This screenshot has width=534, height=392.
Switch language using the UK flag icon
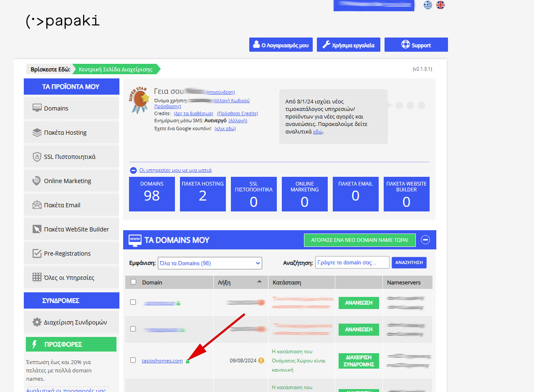click(440, 5)
